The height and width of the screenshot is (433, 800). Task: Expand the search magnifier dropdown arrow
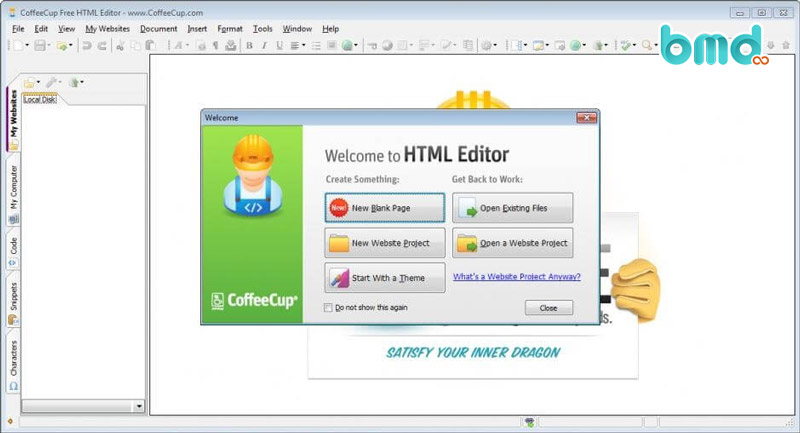click(x=656, y=45)
